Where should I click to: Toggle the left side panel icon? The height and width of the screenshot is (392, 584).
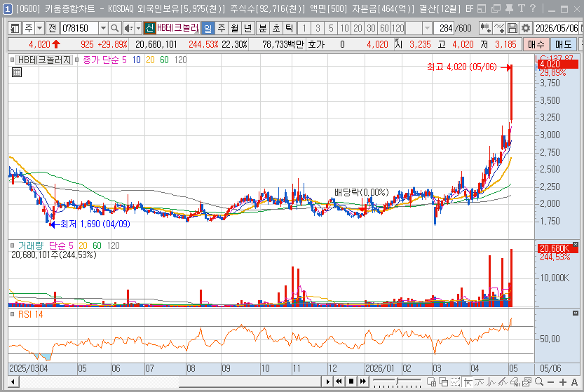coord(15,28)
